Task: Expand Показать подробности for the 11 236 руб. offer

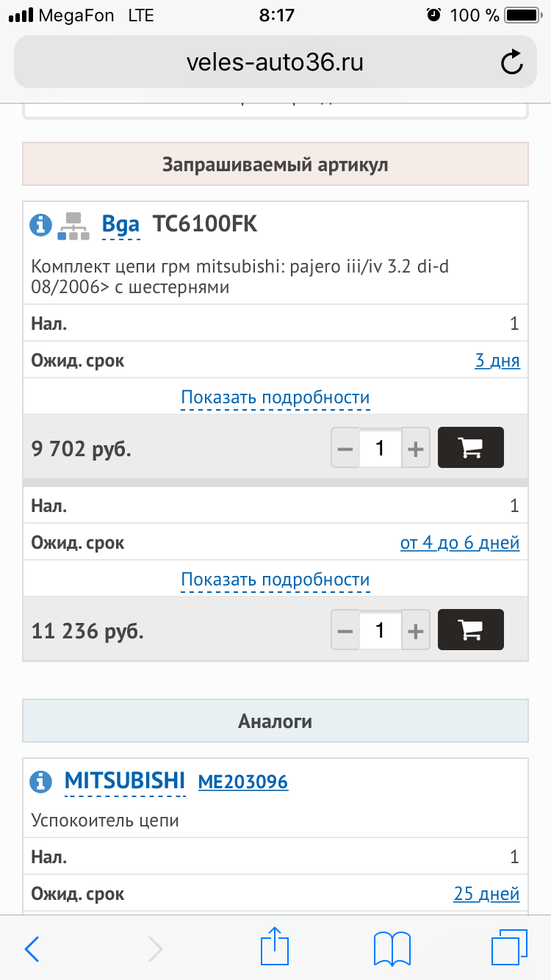Action: 275,580
